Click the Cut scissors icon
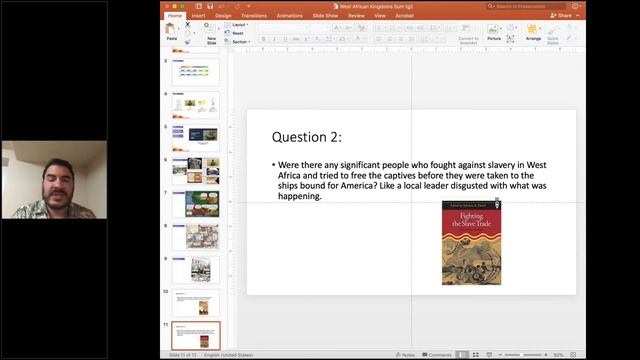Image resolution: width=640 pixels, height=360 pixels. click(x=188, y=24)
